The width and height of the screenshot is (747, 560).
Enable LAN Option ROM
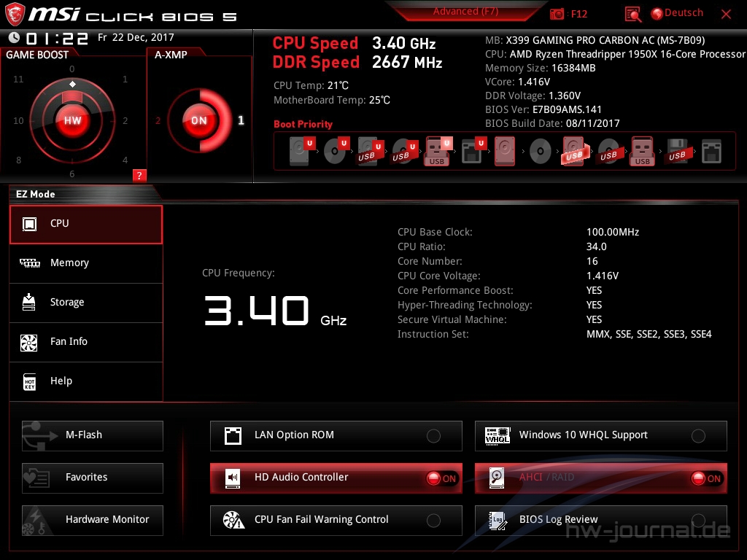coord(434,435)
